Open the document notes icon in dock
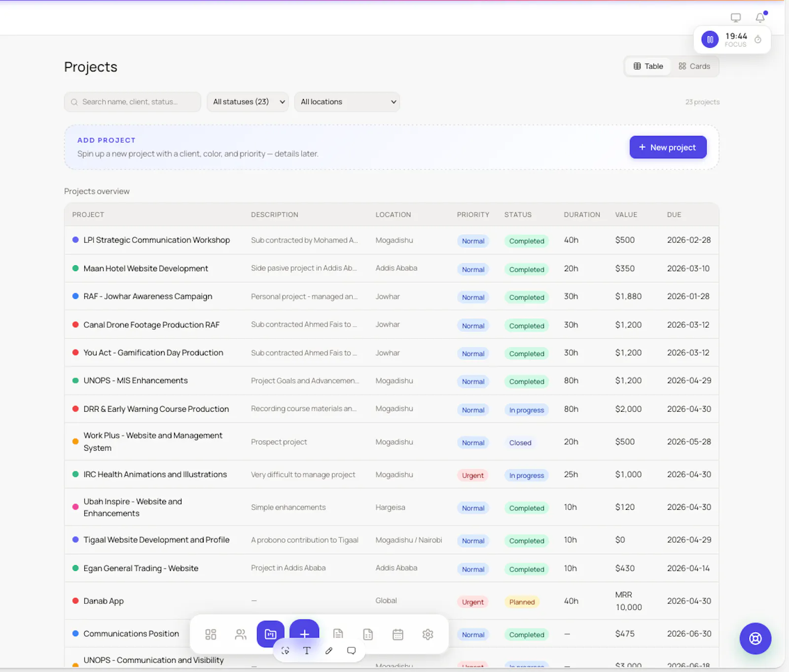The image size is (789, 672). [338, 634]
